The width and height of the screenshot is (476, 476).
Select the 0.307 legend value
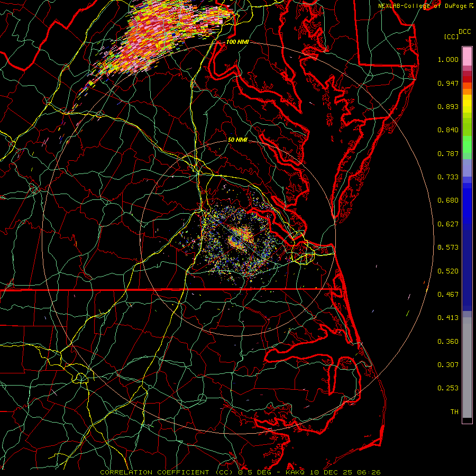pos(448,364)
